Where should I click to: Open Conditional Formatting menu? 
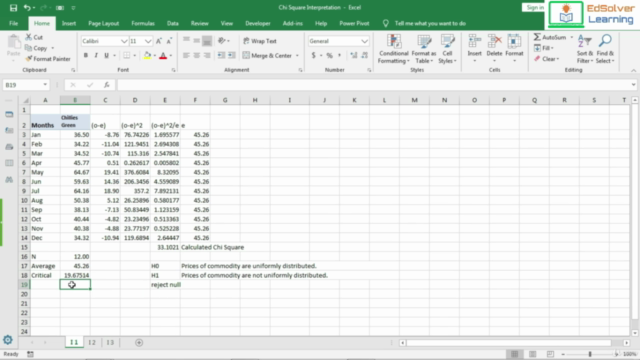[393, 49]
